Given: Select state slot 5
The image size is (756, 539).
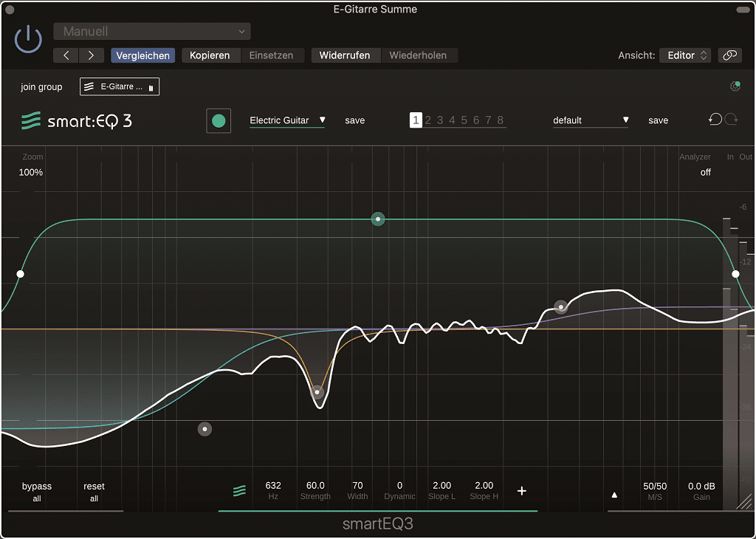Looking at the screenshot, I should (x=464, y=120).
